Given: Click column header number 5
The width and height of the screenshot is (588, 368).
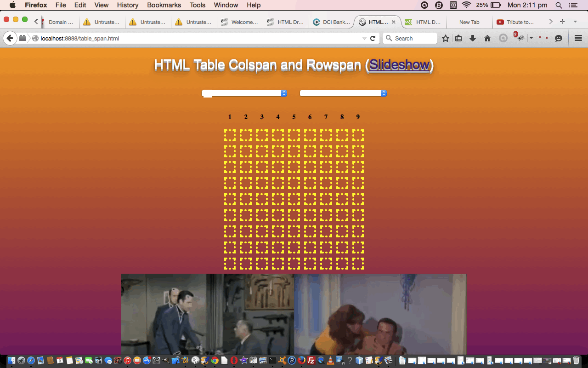Looking at the screenshot, I should coord(294,117).
